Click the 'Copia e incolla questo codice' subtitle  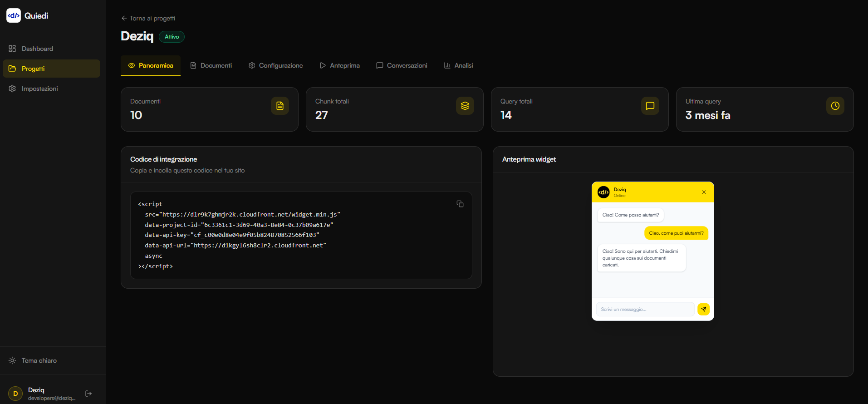187,171
